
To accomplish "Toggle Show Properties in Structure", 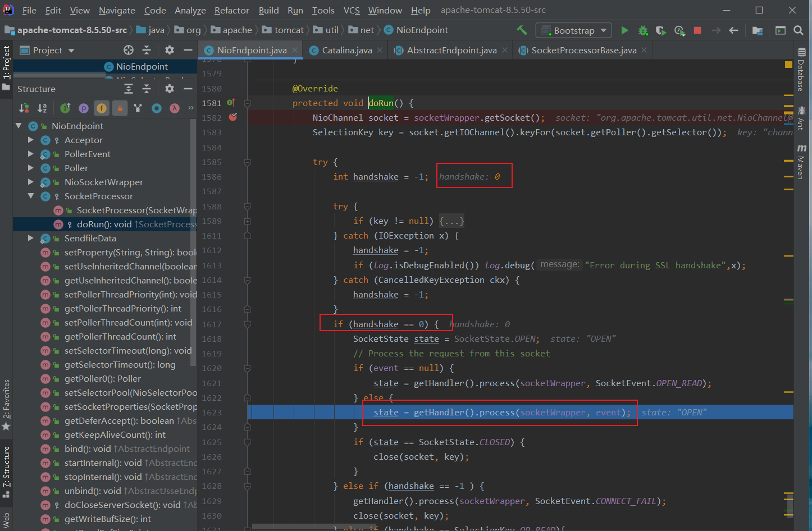I will [83, 108].
